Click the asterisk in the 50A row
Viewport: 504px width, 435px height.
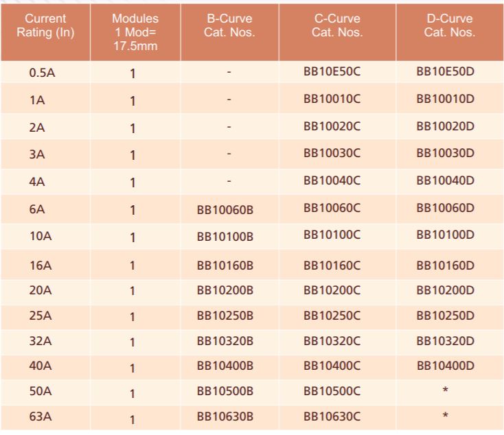coord(446,391)
